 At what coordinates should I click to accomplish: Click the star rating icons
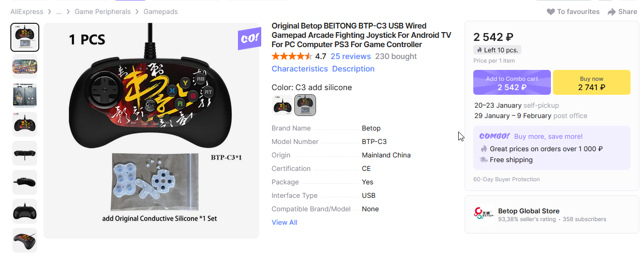coord(292,56)
